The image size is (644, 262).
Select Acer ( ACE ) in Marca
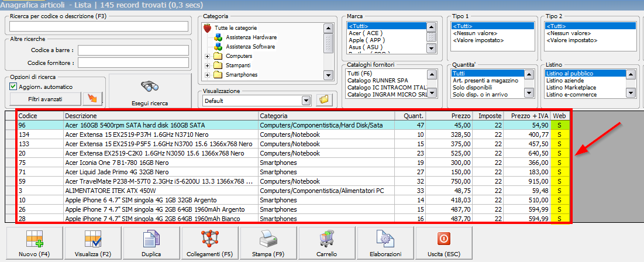[366, 33]
